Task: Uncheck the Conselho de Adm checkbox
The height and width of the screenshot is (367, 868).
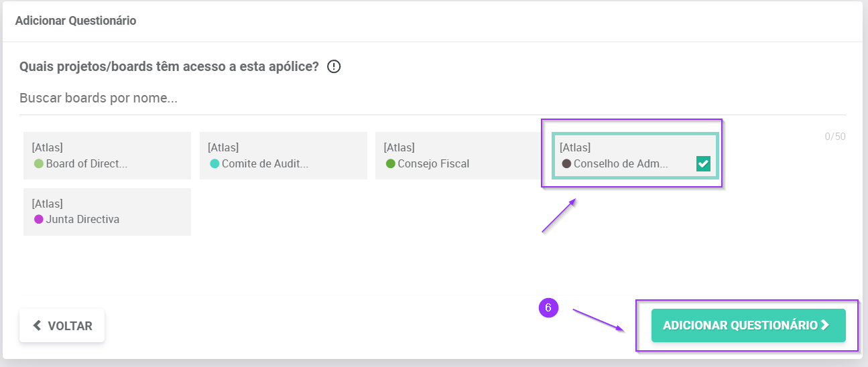Action: point(703,163)
